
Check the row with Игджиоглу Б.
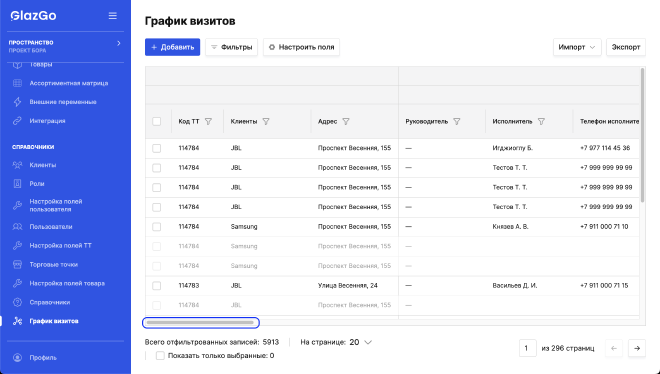(x=157, y=148)
